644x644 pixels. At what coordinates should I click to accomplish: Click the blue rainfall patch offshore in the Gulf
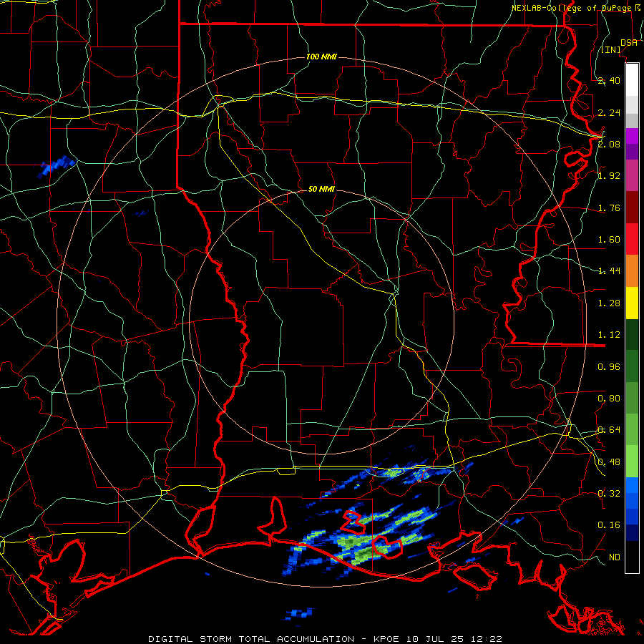(299, 614)
